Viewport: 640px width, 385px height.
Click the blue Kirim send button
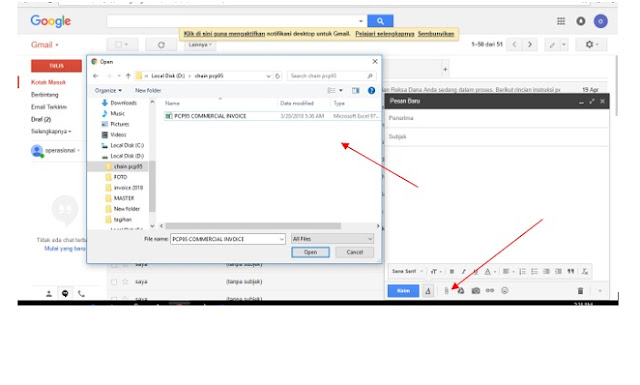point(403,291)
